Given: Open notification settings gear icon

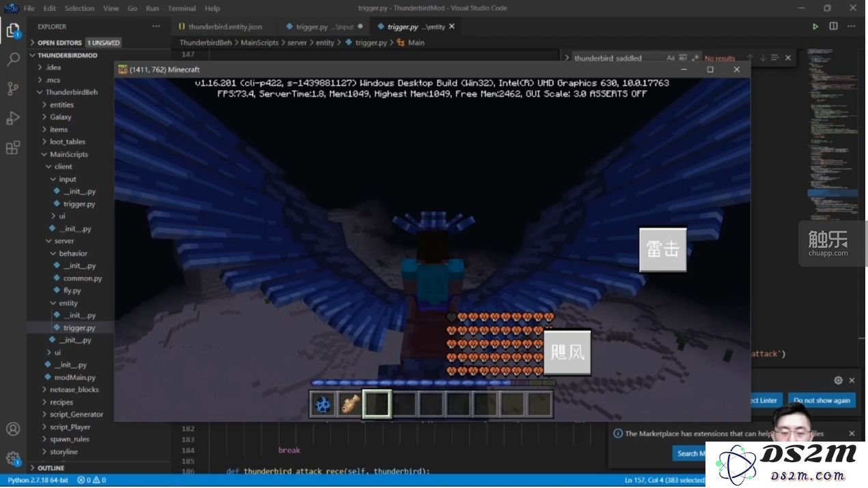Looking at the screenshot, I should click(x=838, y=380).
